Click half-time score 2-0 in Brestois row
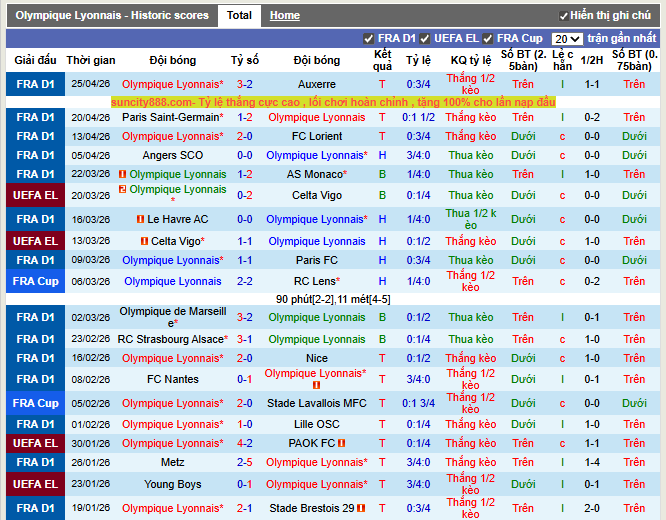666x520 pixels. point(592,508)
